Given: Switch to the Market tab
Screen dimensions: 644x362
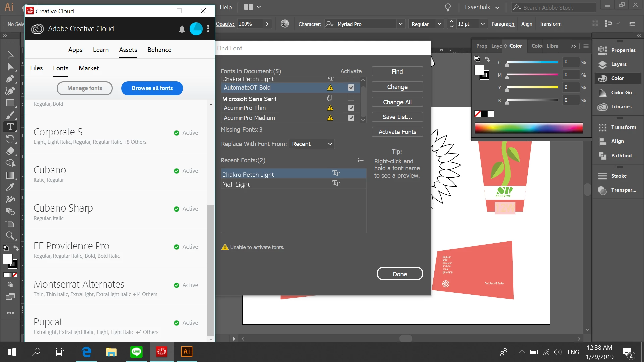Looking at the screenshot, I should click(89, 68).
